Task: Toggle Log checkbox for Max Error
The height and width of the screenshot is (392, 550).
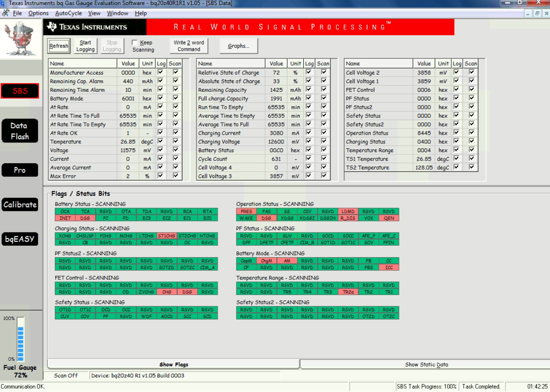Action: point(161,176)
